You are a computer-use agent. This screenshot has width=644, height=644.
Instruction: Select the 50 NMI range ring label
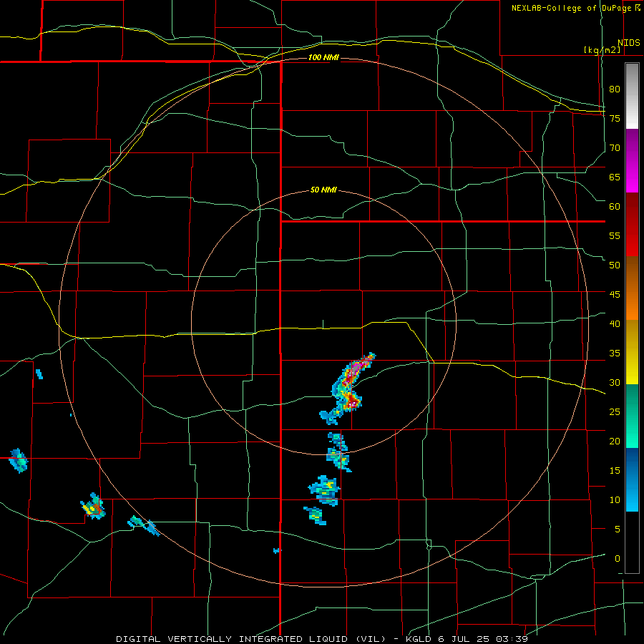click(x=323, y=190)
